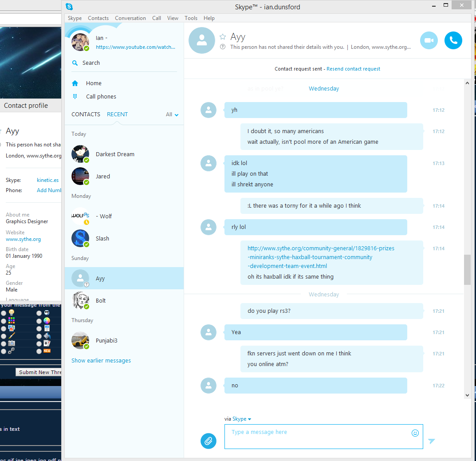The width and height of the screenshot is (476, 461).
Task: Open Ian's youtube.com mood link
Action: coord(135,47)
